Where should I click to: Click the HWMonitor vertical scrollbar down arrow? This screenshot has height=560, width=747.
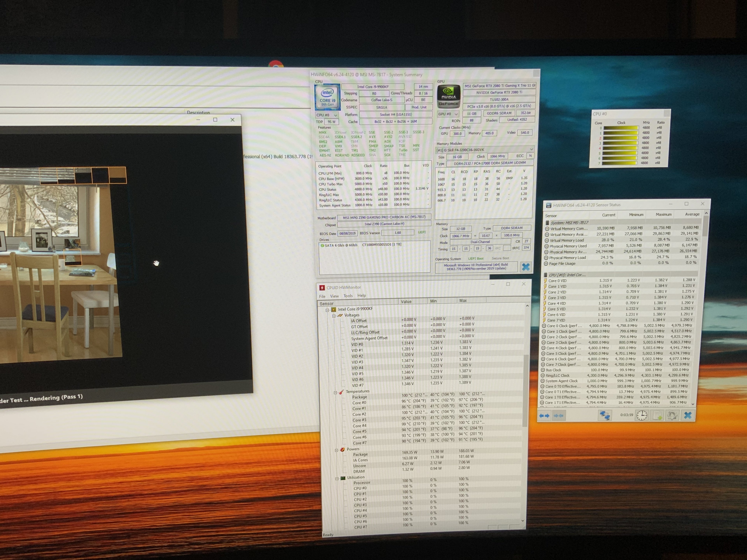click(x=523, y=521)
